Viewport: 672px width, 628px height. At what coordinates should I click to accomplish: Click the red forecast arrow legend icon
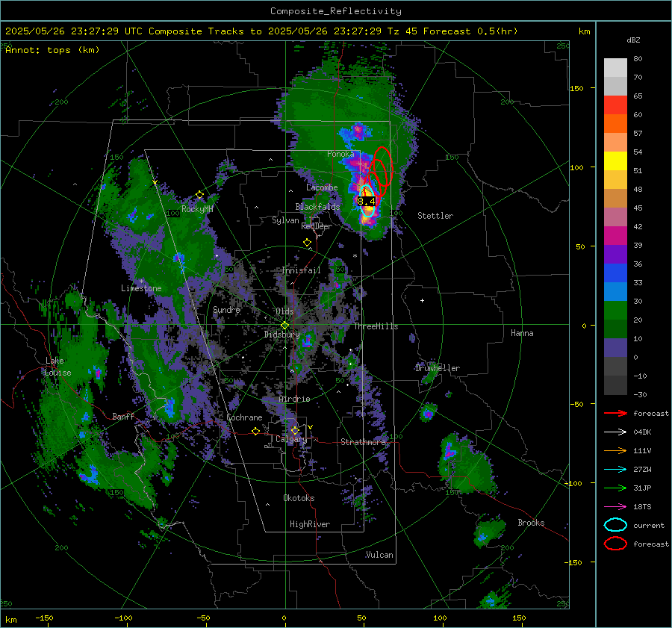615,413
